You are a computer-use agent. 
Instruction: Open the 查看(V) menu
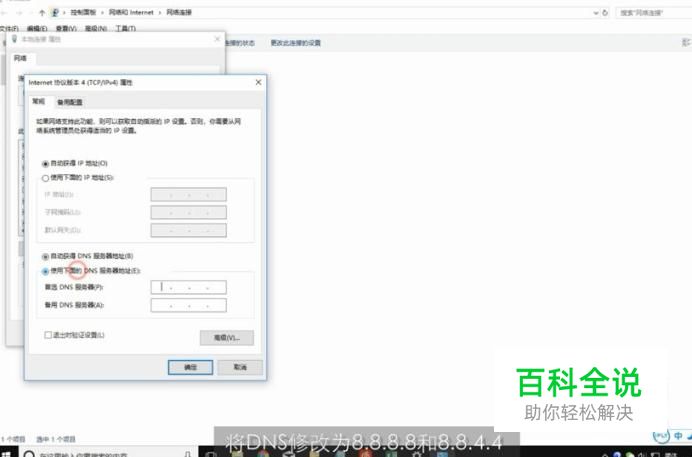(x=66, y=29)
